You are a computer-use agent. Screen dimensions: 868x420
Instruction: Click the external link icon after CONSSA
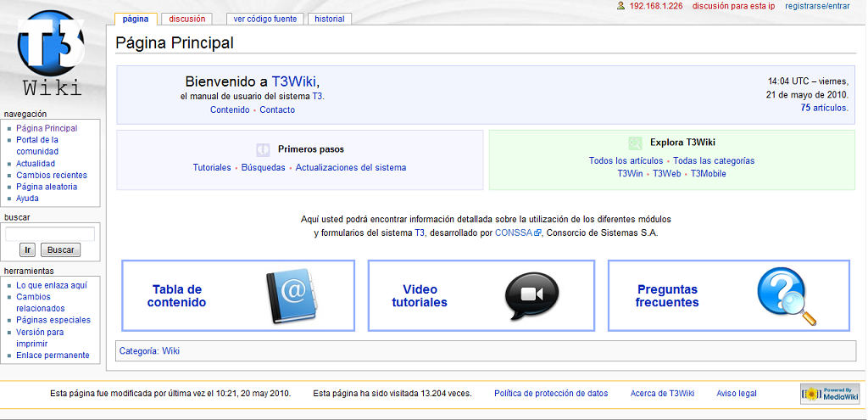click(x=537, y=233)
